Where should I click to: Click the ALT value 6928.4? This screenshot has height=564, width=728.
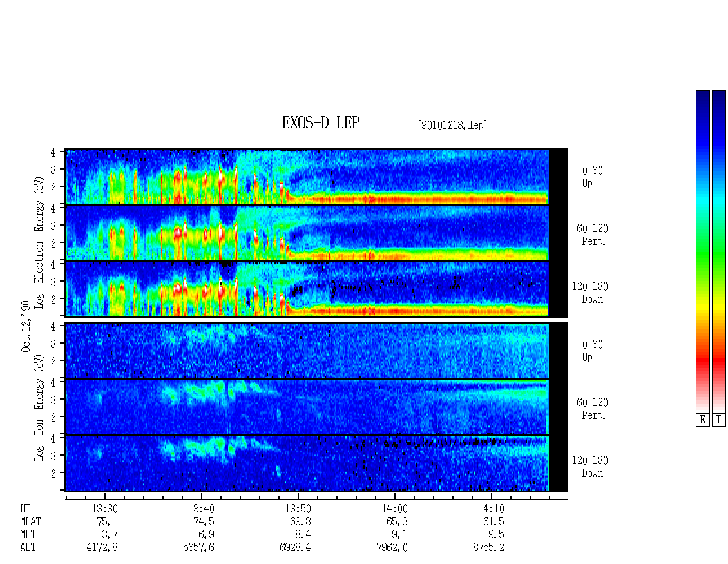(x=295, y=548)
